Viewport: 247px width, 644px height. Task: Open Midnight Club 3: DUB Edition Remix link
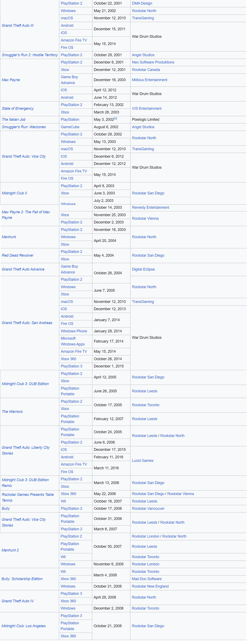coord(25,483)
